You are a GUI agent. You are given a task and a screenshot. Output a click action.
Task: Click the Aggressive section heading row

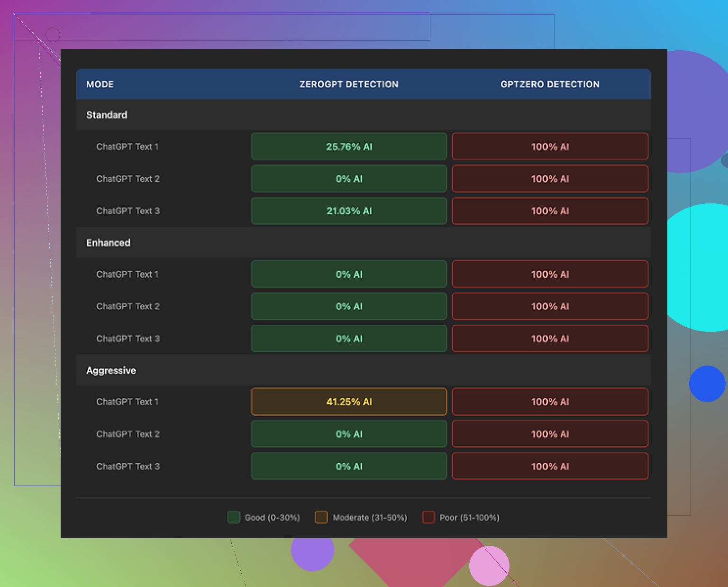pos(111,370)
